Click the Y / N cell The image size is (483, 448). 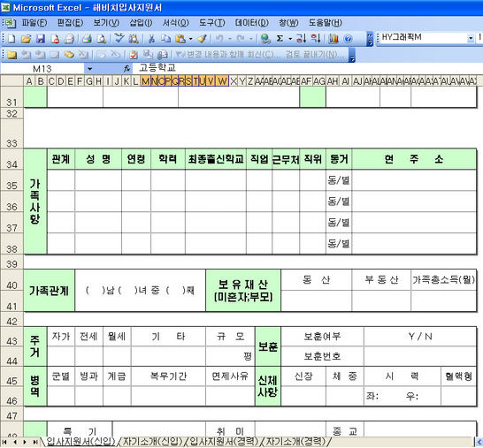(x=420, y=337)
